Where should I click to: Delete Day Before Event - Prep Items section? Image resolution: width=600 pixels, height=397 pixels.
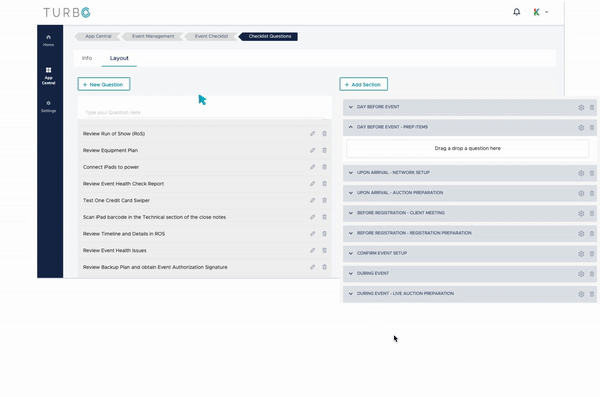click(x=592, y=127)
